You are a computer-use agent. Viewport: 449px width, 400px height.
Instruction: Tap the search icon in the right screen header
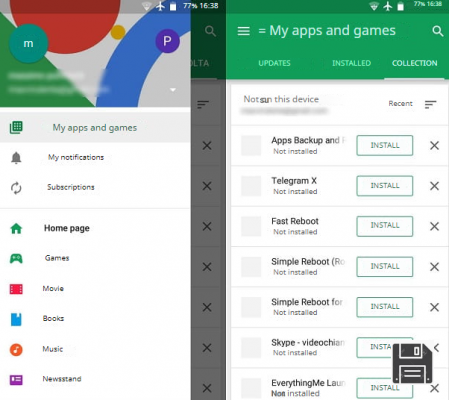tap(438, 31)
